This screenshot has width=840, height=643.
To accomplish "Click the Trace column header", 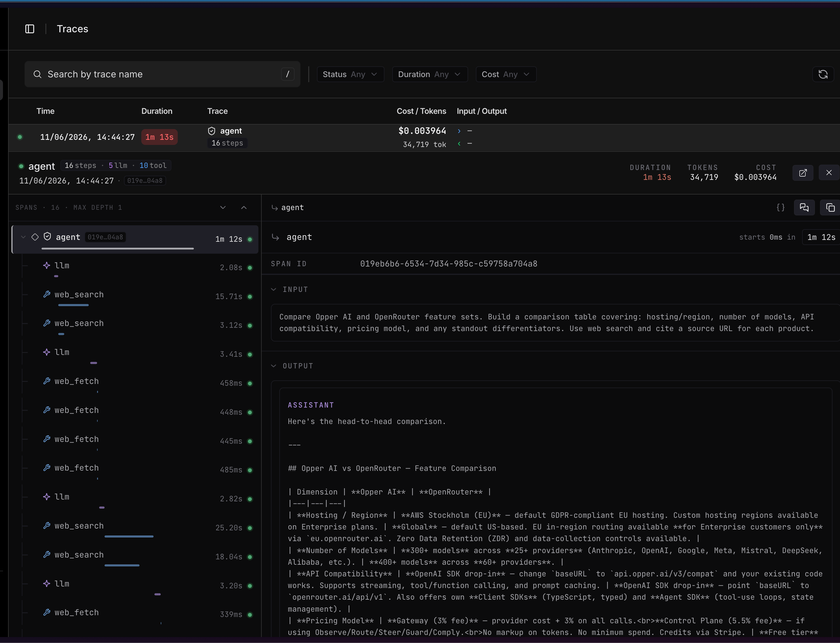I will [x=217, y=111].
